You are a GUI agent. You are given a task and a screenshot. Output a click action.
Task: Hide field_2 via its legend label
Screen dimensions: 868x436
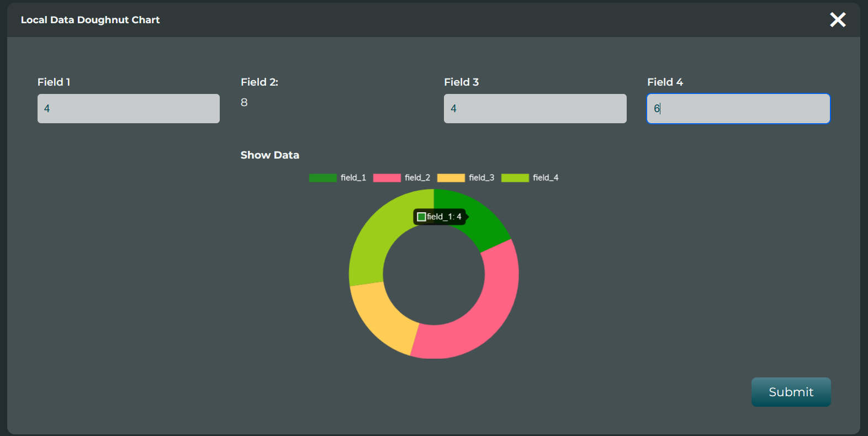click(417, 178)
